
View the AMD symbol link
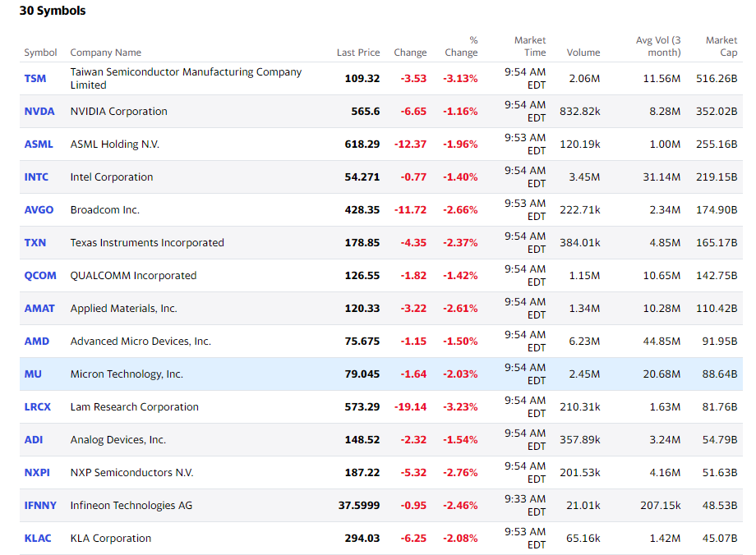(37, 341)
